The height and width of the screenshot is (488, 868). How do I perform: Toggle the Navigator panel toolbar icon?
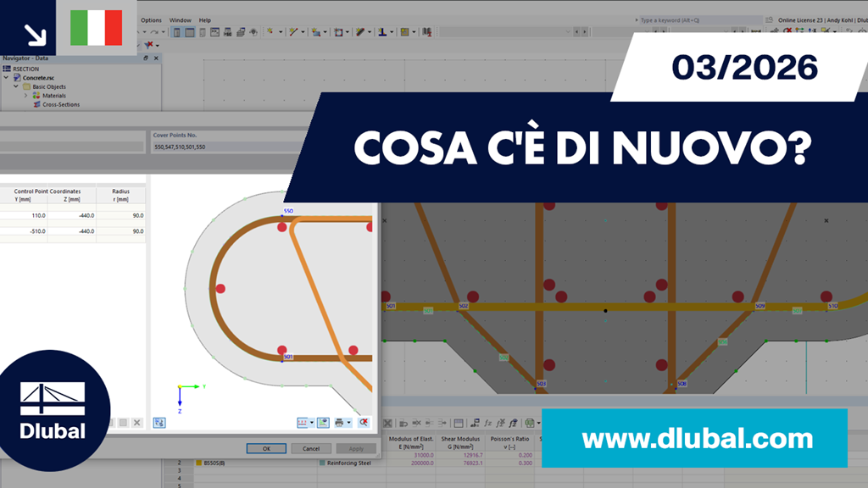tap(176, 32)
